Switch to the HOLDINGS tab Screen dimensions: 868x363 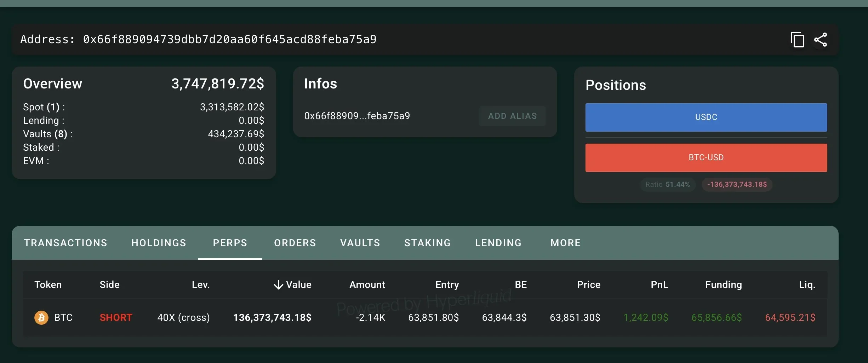coord(159,243)
